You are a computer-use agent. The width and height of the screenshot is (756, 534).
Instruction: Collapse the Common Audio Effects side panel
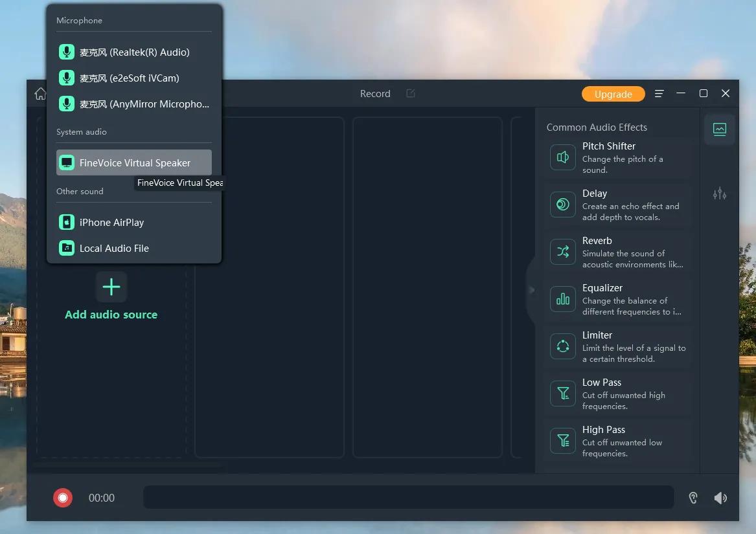[x=532, y=290]
